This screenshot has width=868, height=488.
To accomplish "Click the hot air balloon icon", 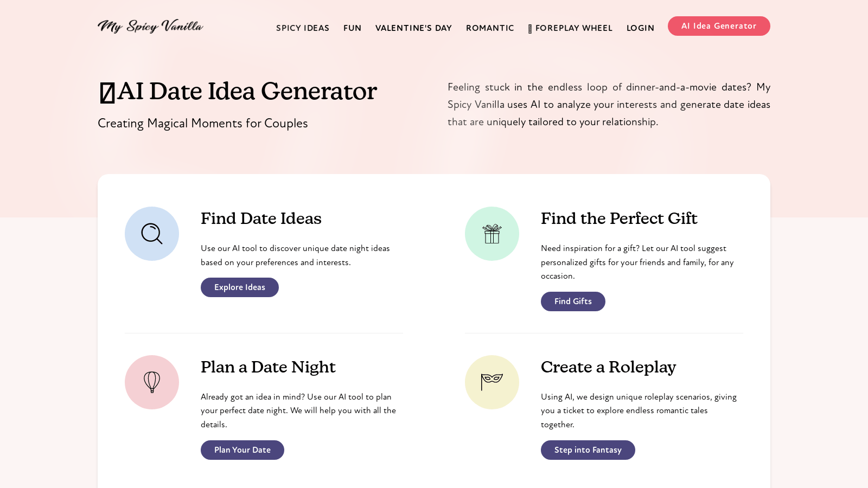I will (152, 382).
